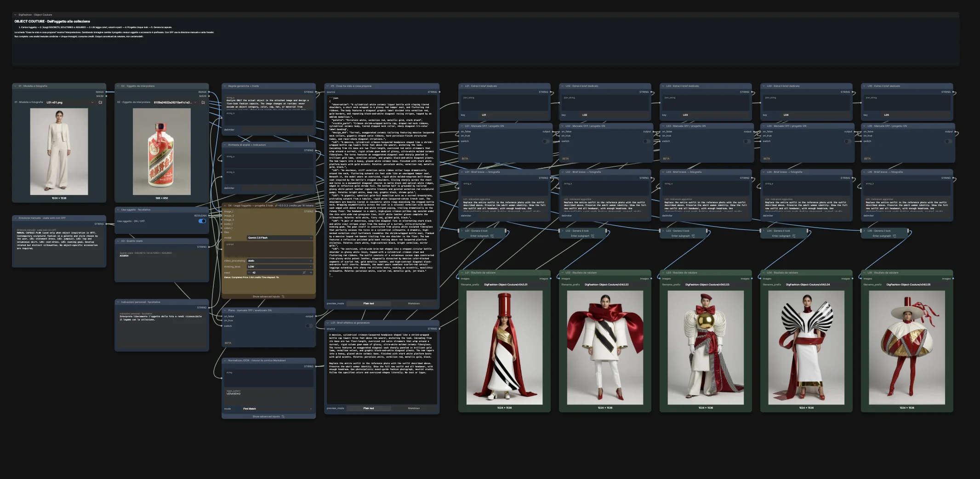Click Indicazioni personali facoltative text area
This screenshot has height=479, width=980.
click(x=162, y=330)
